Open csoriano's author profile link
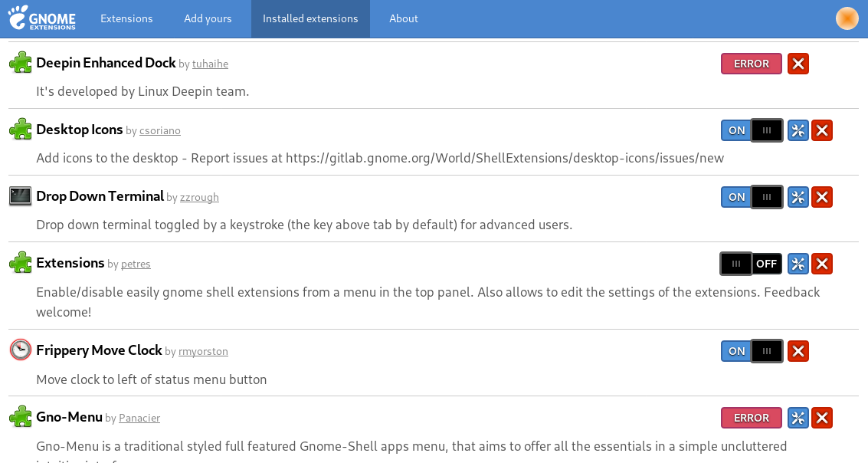The height and width of the screenshot is (463, 868). (x=159, y=130)
